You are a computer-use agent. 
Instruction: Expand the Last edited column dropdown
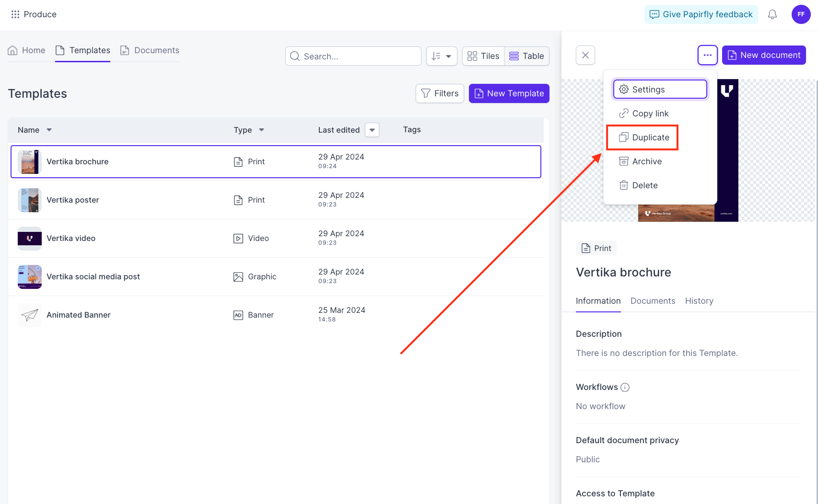tap(372, 130)
